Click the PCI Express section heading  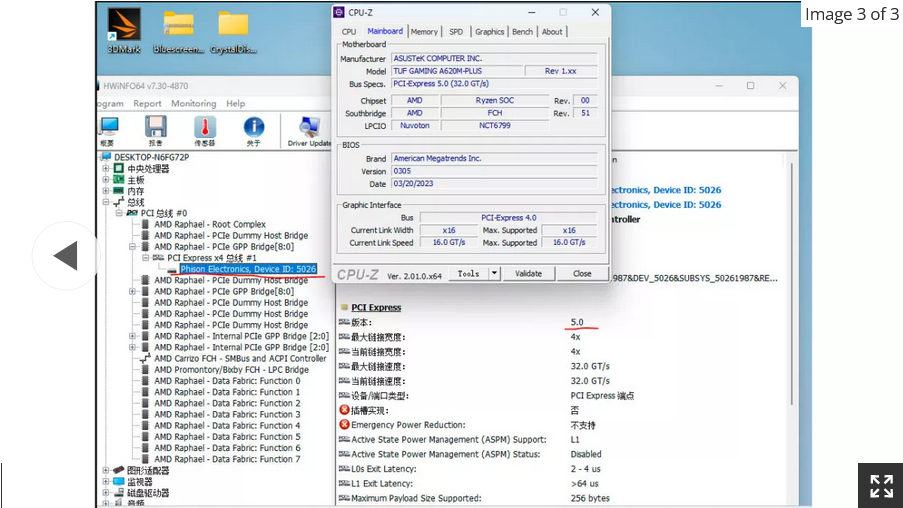pos(376,308)
